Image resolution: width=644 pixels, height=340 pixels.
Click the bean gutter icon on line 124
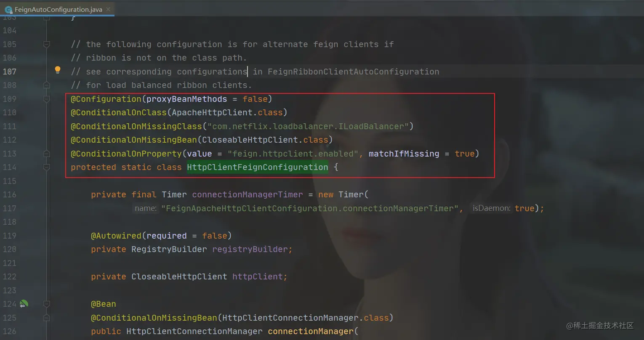click(24, 303)
